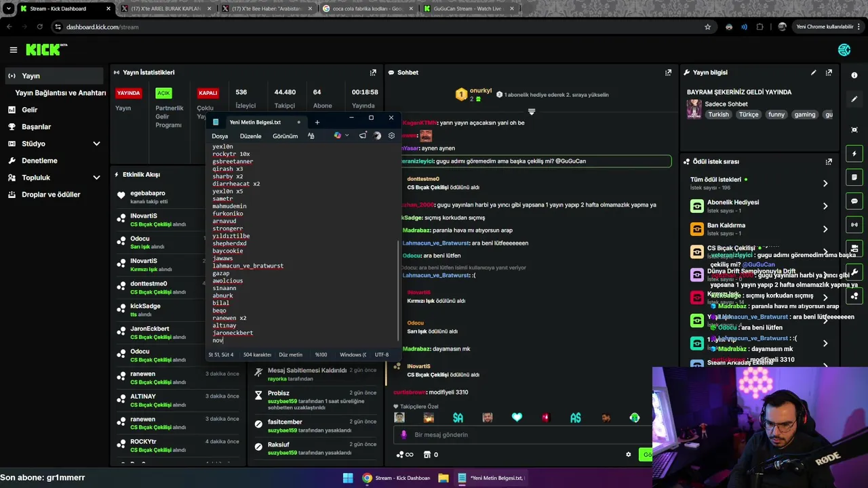Pop out the Yayın İstatistikleri panel
This screenshot has width=868, height=488.
(373, 73)
